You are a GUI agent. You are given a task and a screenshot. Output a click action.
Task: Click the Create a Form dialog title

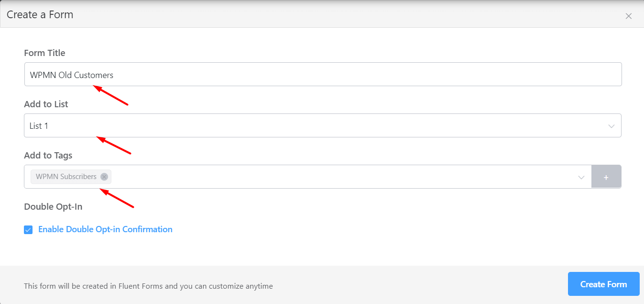[x=40, y=15]
